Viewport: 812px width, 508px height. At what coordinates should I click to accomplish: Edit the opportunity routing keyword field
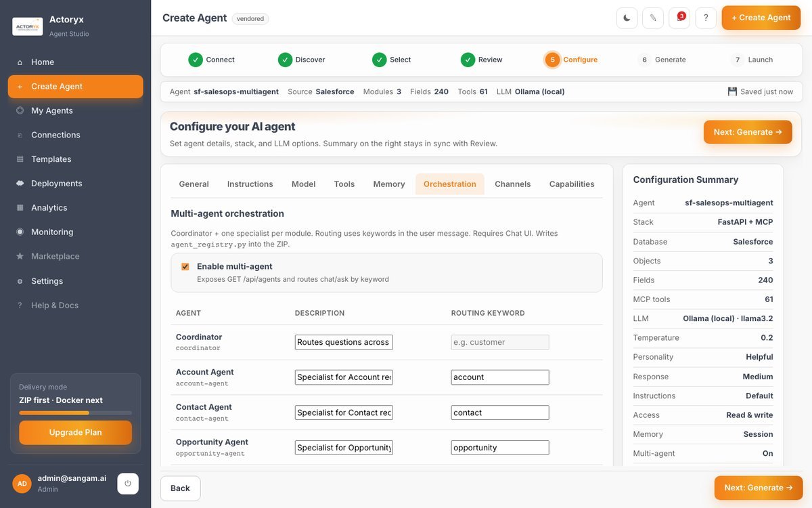tap(500, 448)
